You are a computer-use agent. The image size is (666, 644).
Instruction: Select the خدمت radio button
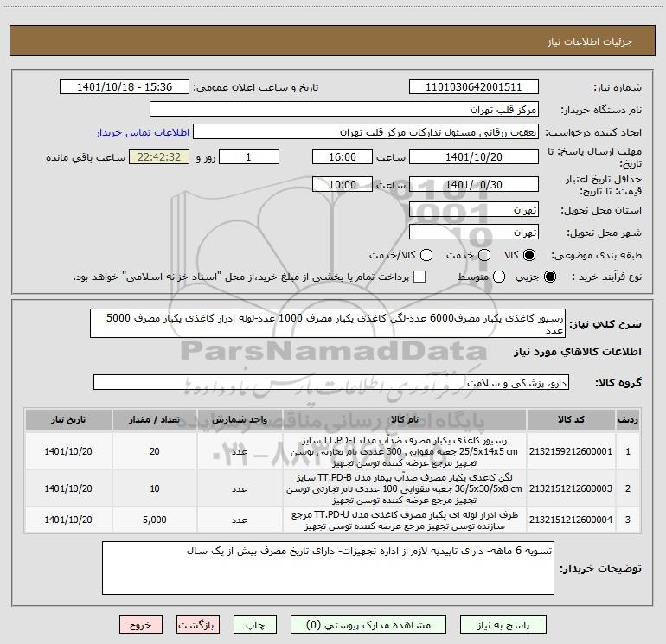[x=484, y=255]
